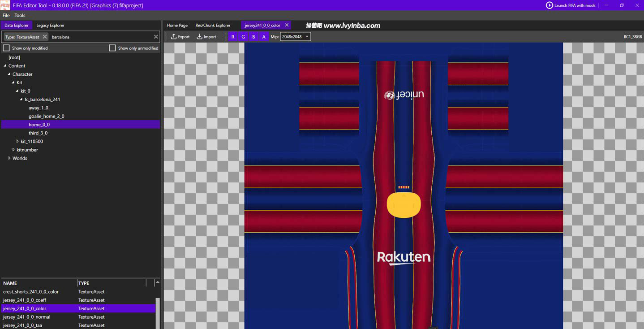Select goalie_home_2_0 kit folder
Image resolution: width=644 pixels, height=329 pixels.
pos(47,117)
